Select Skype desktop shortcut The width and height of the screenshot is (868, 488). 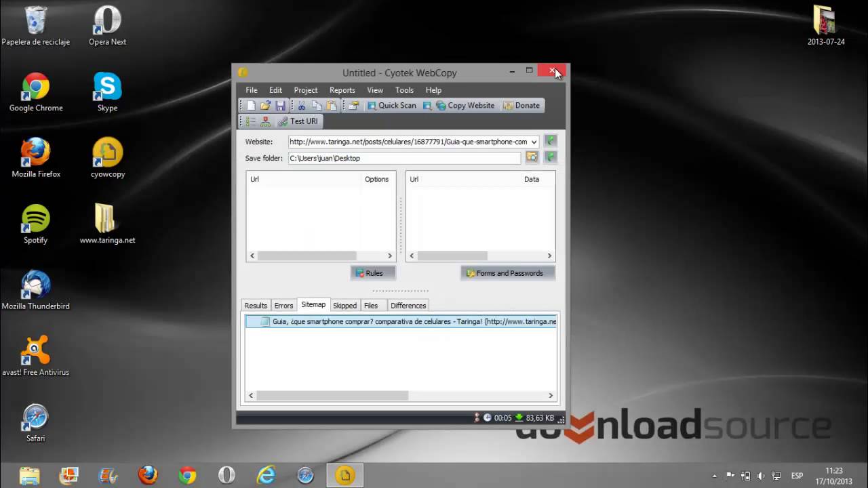point(107,92)
